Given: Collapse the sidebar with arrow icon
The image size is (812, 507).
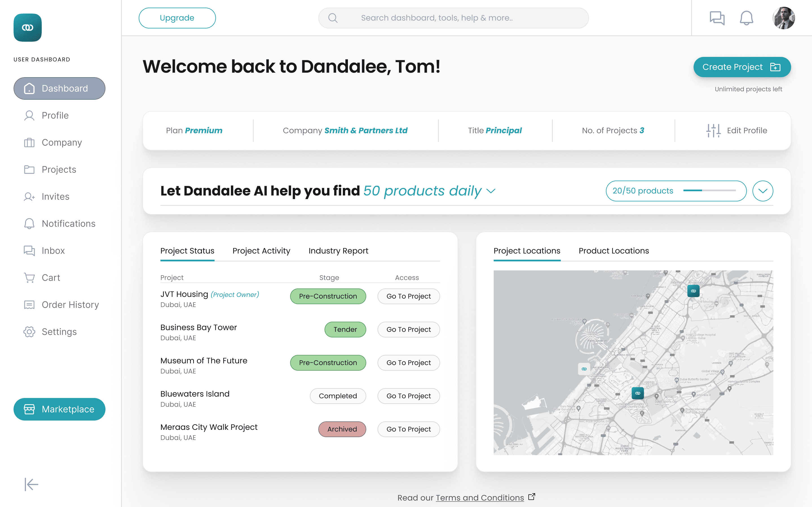Looking at the screenshot, I should click(31, 484).
